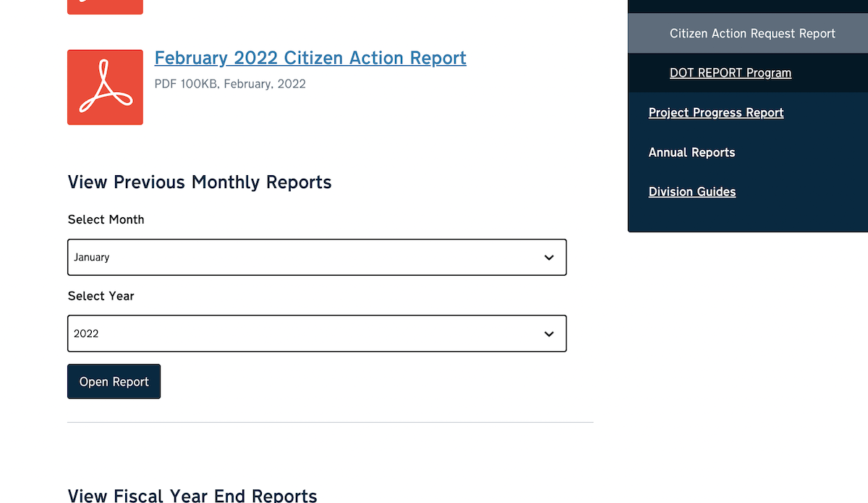The height and width of the screenshot is (503, 868).
Task: Click the PDF icon beside February 2022 report
Action: coord(105,87)
